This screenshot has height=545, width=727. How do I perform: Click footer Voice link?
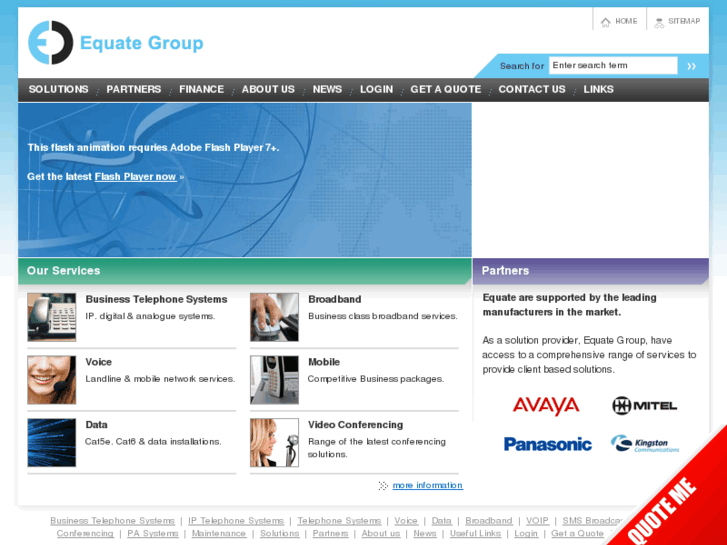[x=406, y=521]
